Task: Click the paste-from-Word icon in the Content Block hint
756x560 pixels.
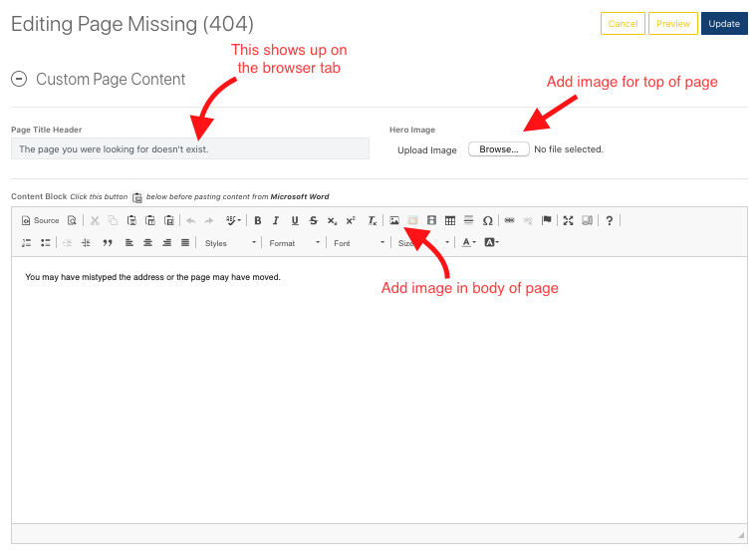Action: coord(137,197)
